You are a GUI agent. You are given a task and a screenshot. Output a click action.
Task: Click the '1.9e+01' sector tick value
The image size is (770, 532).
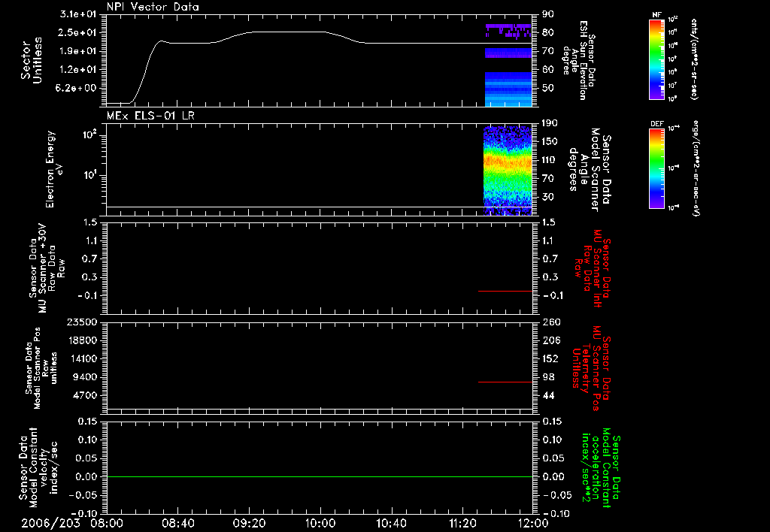click(78, 51)
